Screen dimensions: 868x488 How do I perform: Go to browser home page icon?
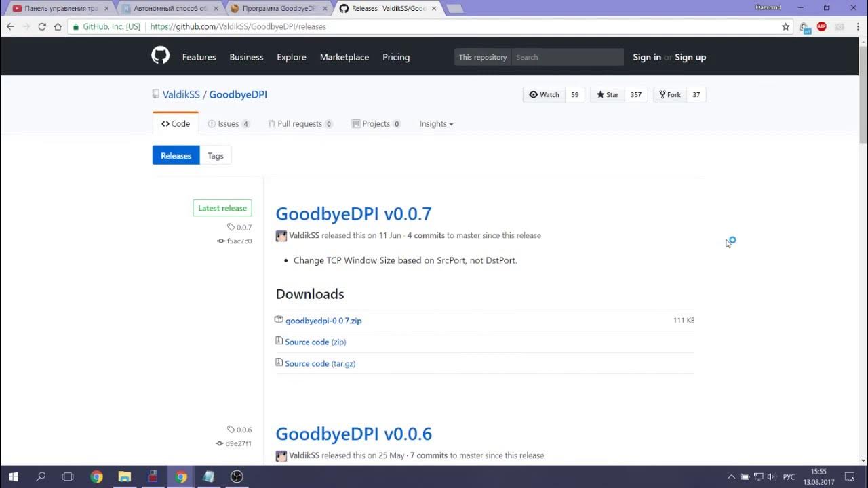tap(58, 27)
